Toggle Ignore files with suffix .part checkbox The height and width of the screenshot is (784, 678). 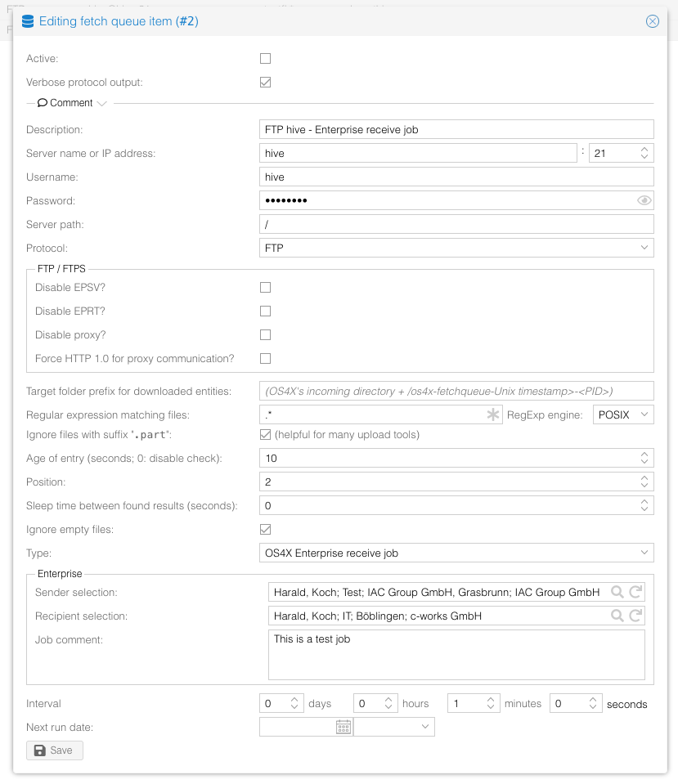(265, 434)
